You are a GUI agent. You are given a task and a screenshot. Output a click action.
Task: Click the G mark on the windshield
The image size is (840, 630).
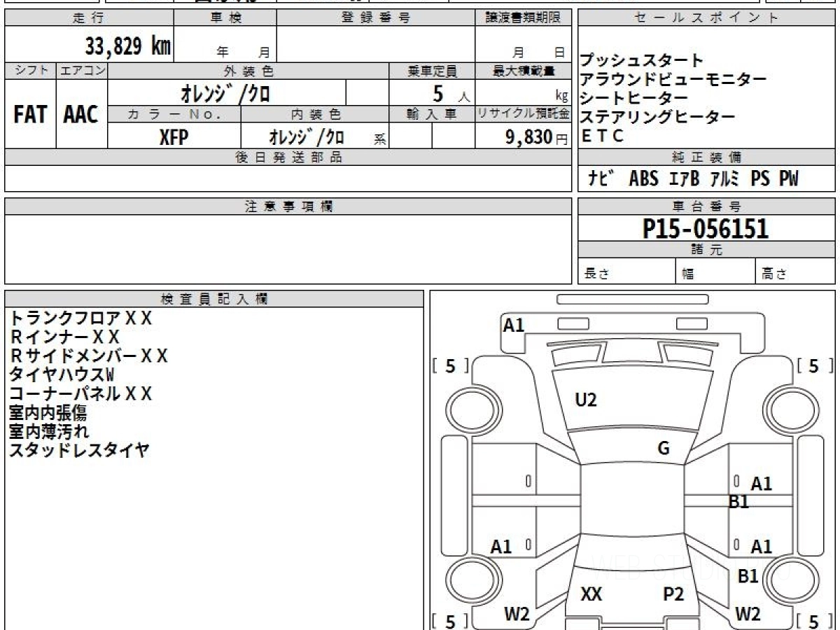coord(664,449)
